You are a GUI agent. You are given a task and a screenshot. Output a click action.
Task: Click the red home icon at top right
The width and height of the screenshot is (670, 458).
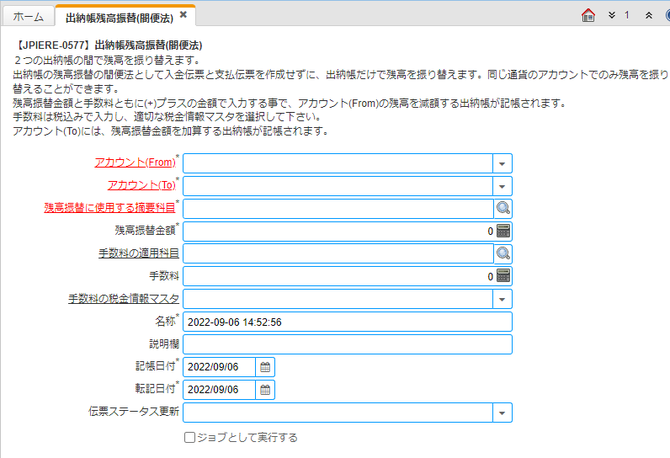(x=588, y=15)
